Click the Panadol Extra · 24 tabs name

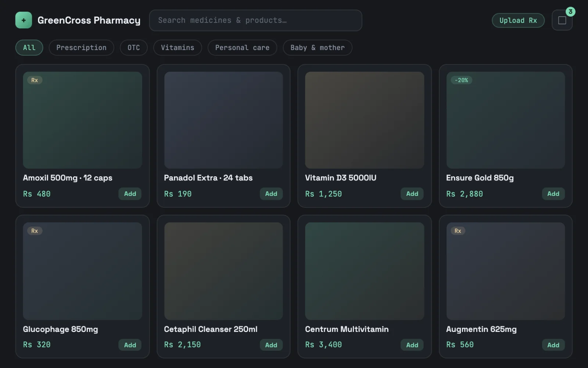(208, 178)
